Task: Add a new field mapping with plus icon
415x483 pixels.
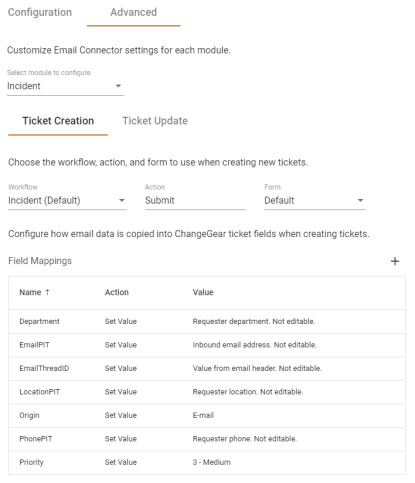Action: point(395,261)
